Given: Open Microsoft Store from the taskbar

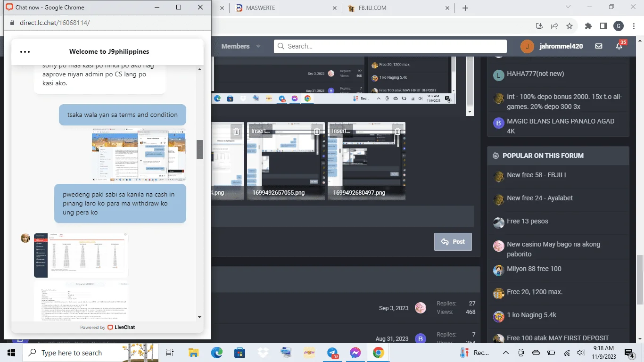Looking at the screenshot, I should pos(239,353).
